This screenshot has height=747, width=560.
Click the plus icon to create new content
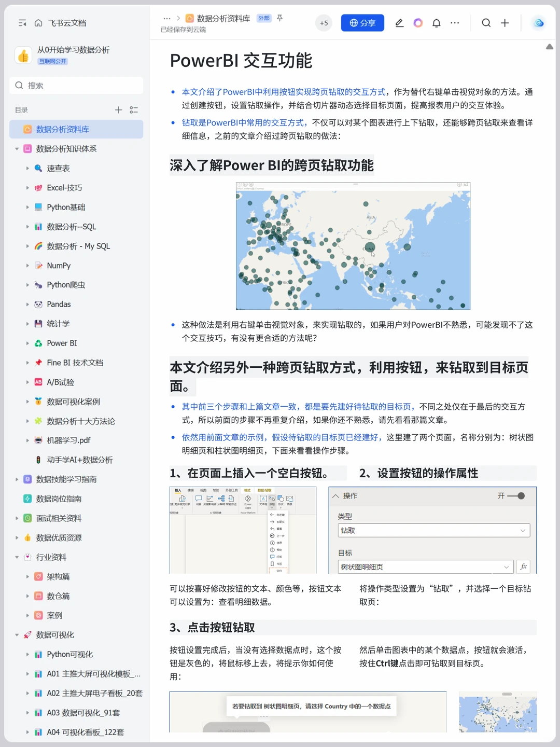coord(504,23)
